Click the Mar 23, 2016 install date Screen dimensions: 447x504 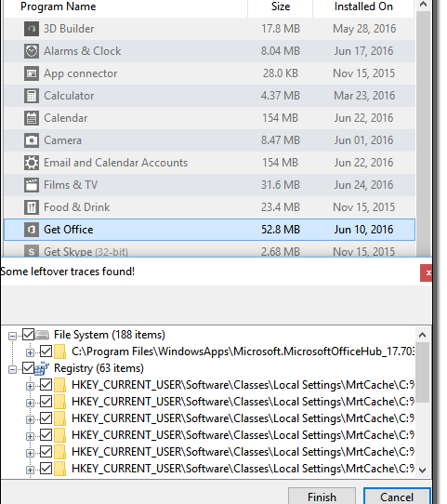[364, 96]
